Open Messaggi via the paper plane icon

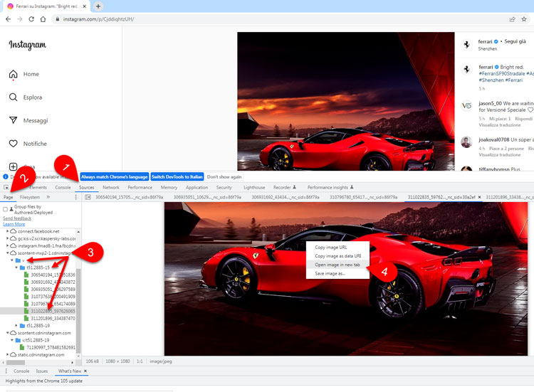13,120
